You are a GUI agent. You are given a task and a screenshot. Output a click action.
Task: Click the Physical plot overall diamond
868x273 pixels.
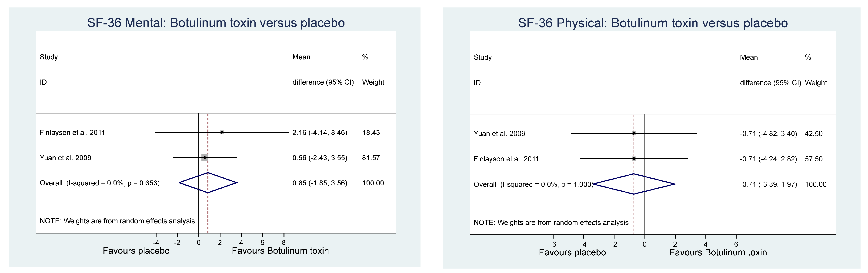[634, 184]
